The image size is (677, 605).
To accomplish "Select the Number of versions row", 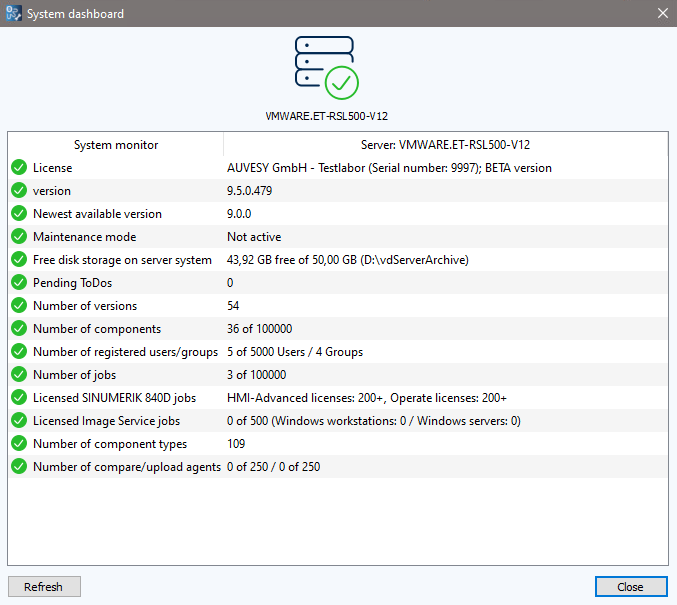I will pyautogui.click(x=85, y=306).
